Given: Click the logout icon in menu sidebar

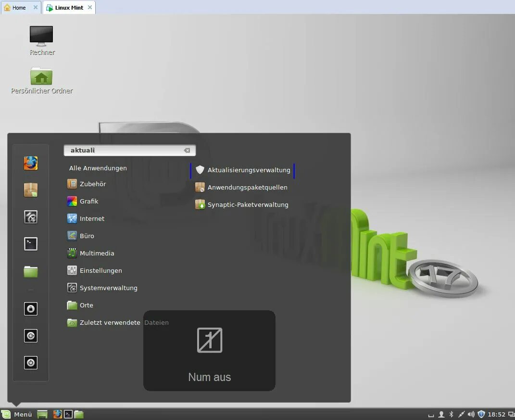Looking at the screenshot, I should click(31, 335).
